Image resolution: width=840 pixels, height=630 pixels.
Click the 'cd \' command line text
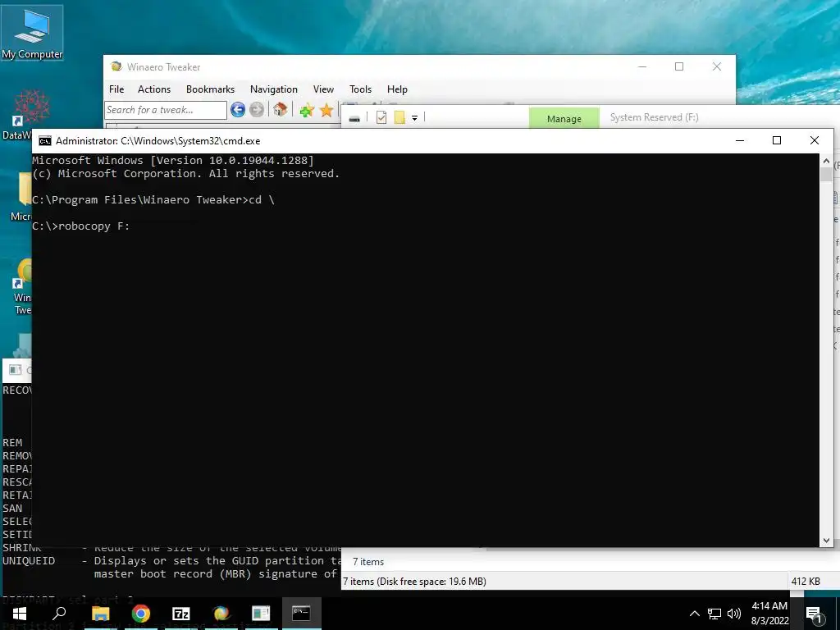pos(262,200)
